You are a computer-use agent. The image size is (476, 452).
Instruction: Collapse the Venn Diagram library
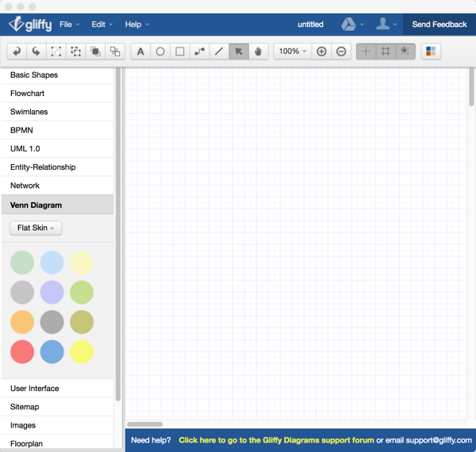point(57,205)
